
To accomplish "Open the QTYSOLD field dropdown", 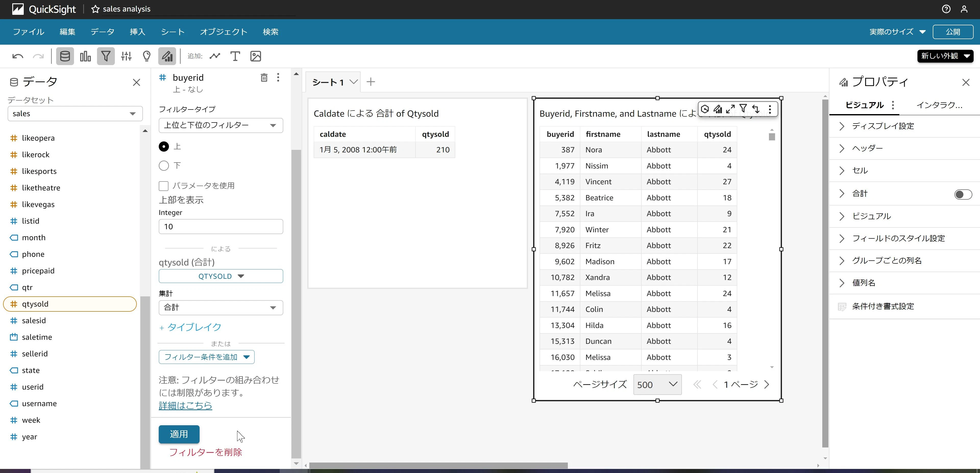I will [221, 276].
